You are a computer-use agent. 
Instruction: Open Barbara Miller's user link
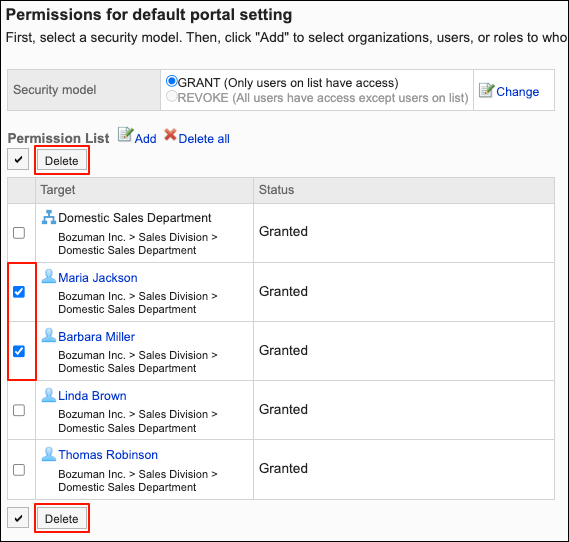97,337
